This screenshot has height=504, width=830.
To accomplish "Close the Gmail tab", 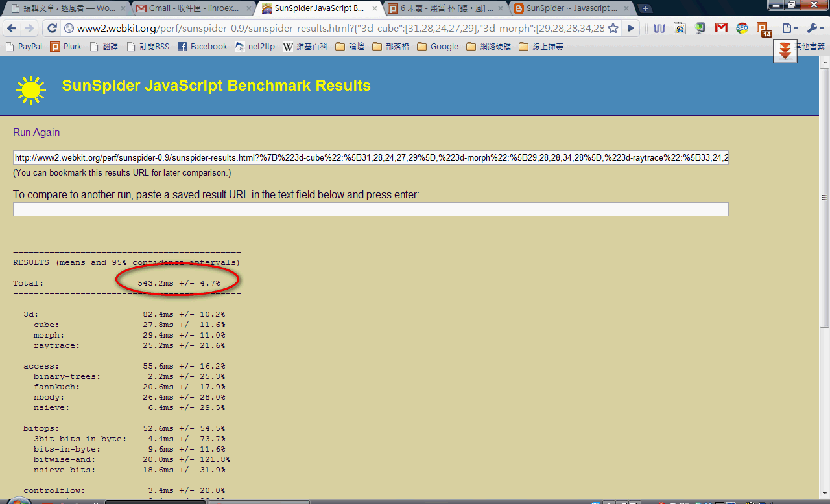I will coord(249,9).
